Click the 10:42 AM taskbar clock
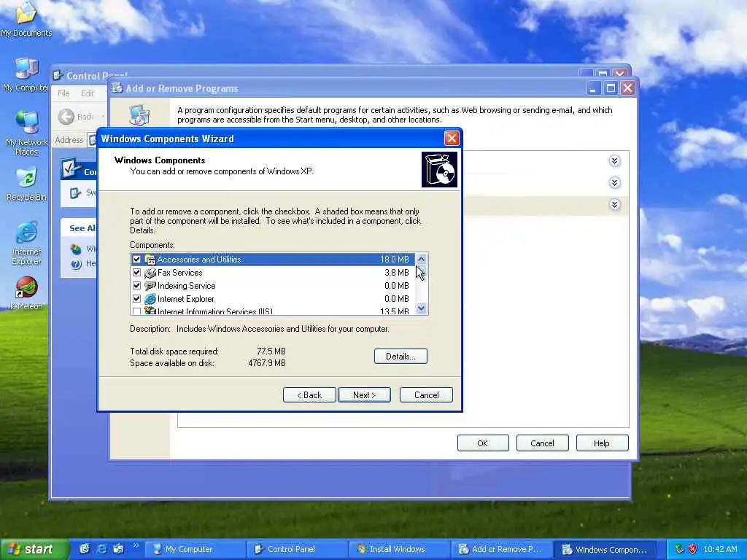747x560 pixels. pyautogui.click(x=720, y=550)
